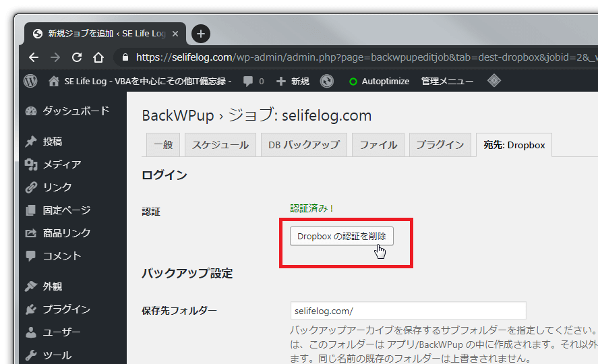Open the ファイル tab
Viewport: 598px width, 364px height.
pos(378,145)
